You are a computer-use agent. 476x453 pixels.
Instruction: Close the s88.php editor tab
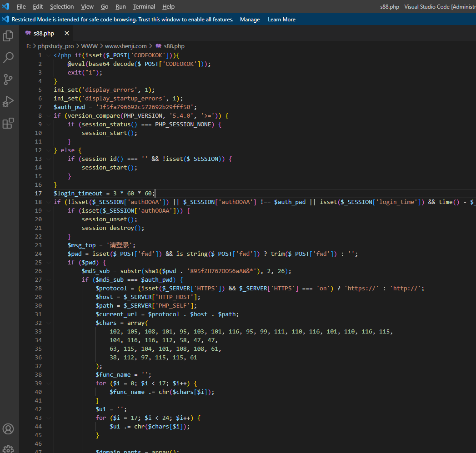67,33
